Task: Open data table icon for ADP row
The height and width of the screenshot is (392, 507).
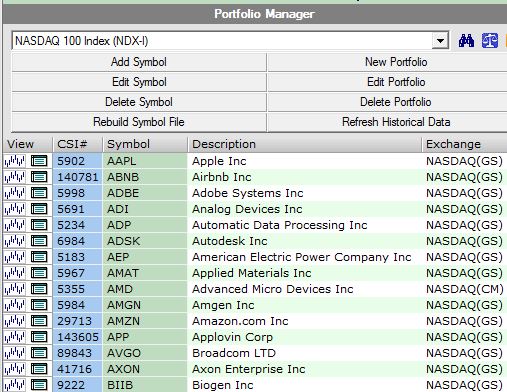Action: click(x=39, y=225)
